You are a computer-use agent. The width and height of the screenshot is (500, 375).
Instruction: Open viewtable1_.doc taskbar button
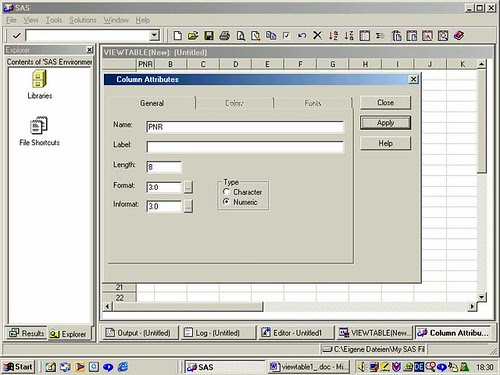coord(308,367)
